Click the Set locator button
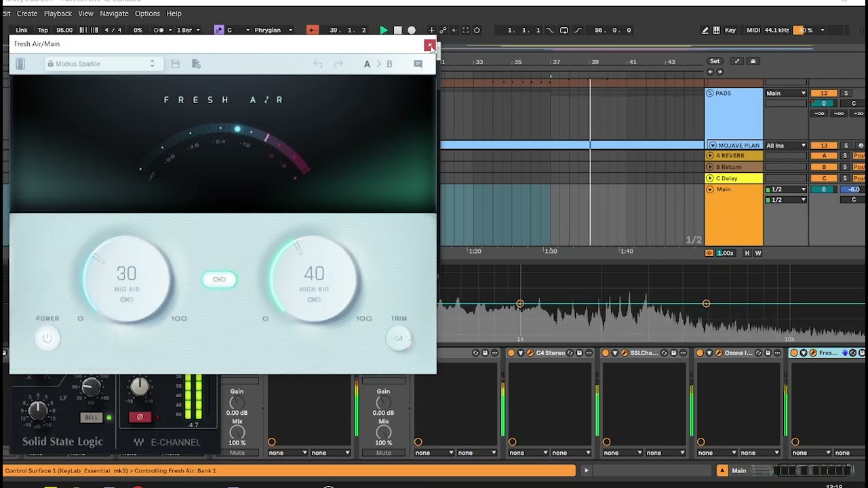Image resolution: width=868 pixels, height=488 pixels. click(x=715, y=61)
